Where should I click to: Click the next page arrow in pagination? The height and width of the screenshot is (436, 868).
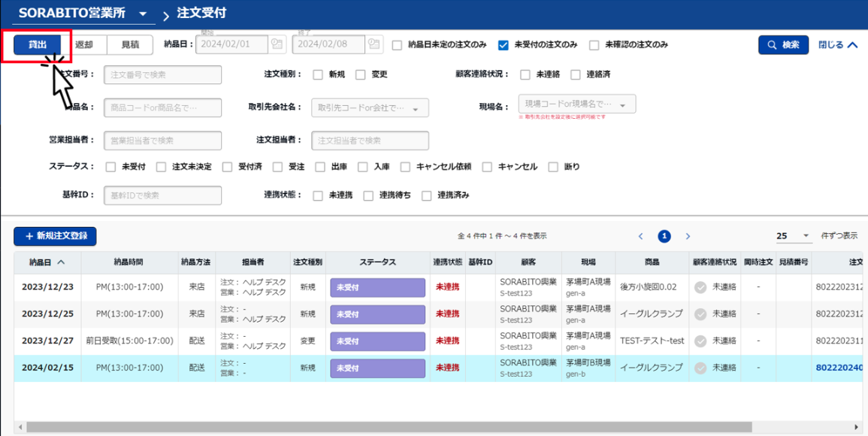(x=688, y=236)
